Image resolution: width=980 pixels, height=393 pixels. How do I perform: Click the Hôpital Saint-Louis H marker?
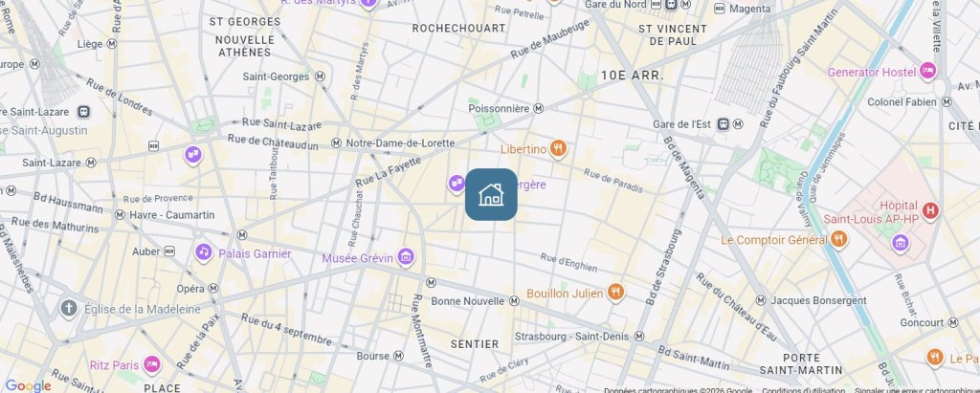coord(930,211)
